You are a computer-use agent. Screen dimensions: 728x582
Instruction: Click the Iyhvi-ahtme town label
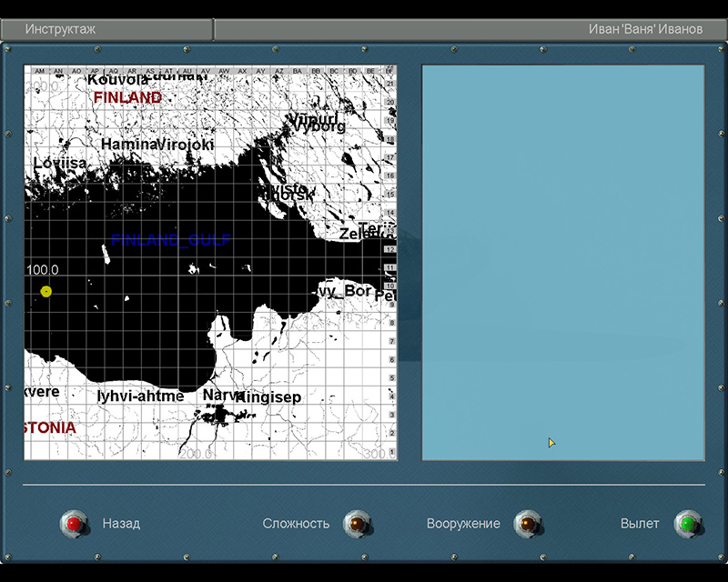tap(141, 396)
